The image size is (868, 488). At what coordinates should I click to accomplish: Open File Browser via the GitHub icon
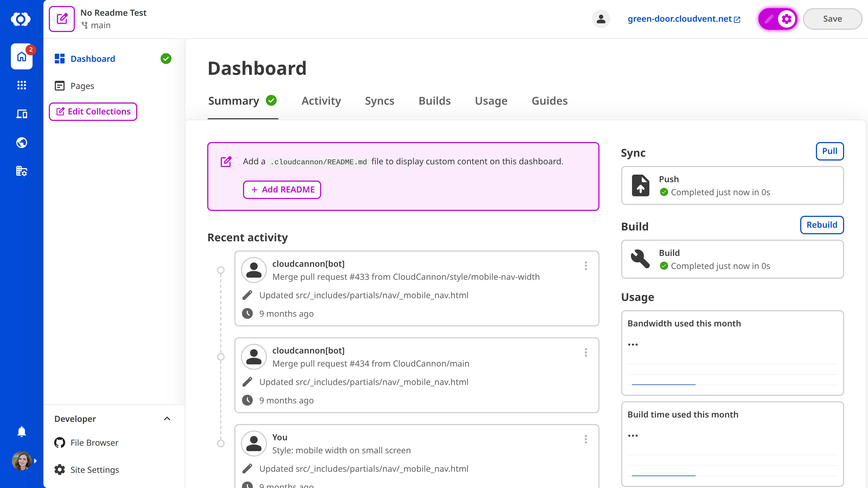tap(59, 442)
